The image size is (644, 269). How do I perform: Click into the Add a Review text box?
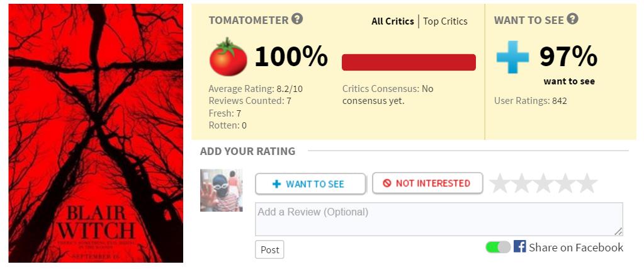tap(439, 219)
